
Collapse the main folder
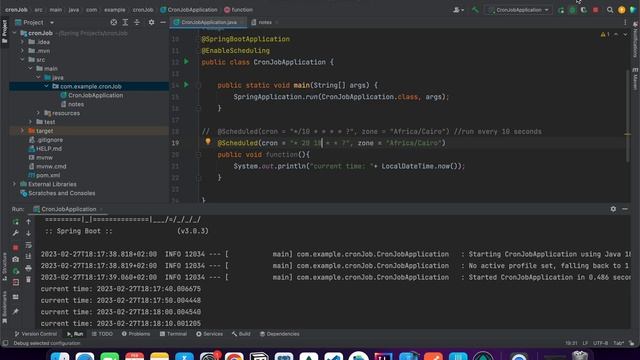[x=31, y=69]
